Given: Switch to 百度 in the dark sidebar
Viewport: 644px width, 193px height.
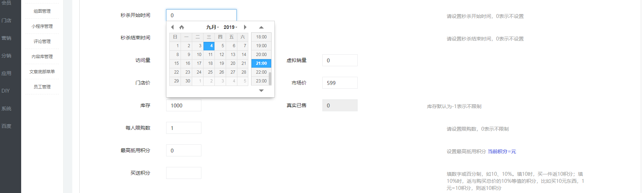Looking at the screenshot, I should tap(6, 126).
